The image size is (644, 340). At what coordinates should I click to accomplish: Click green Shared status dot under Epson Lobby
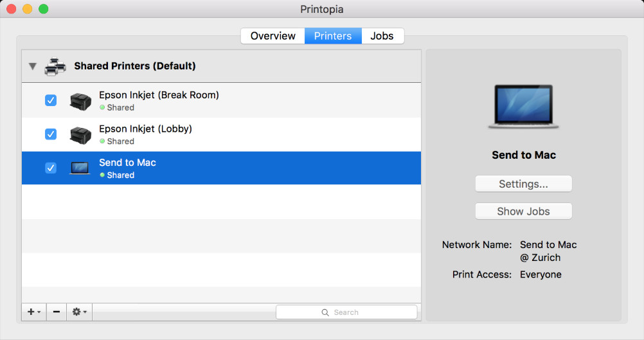click(102, 141)
